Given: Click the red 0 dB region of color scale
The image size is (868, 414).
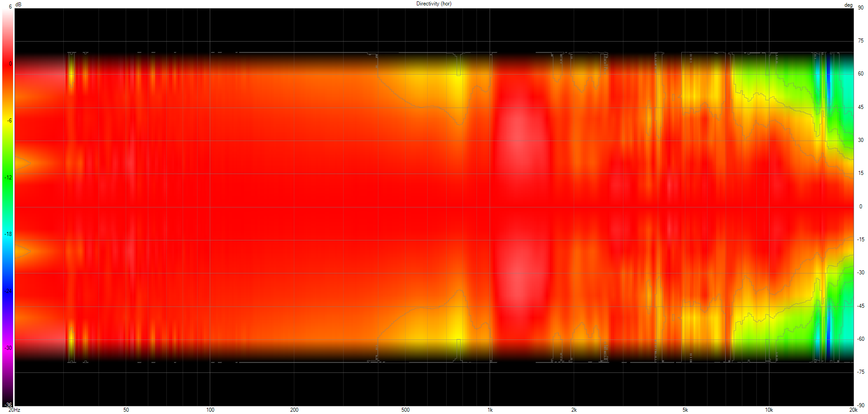Looking at the screenshot, I should pyautogui.click(x=8, y=64).
